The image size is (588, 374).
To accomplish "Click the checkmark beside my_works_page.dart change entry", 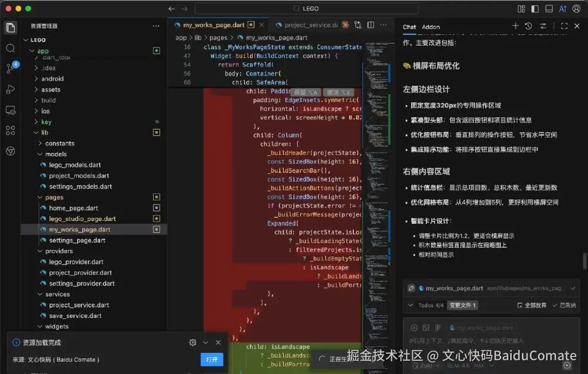I will point(573,288).
